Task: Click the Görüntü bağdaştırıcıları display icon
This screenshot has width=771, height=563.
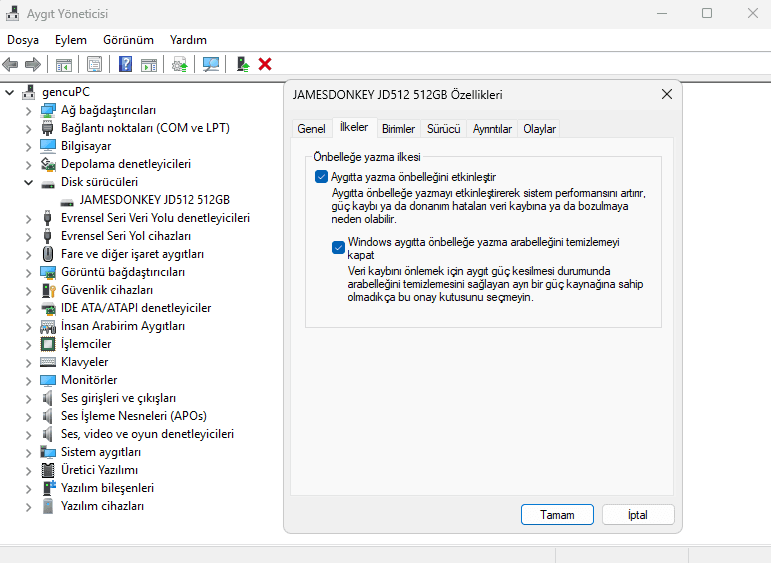Action: [48, 272]
